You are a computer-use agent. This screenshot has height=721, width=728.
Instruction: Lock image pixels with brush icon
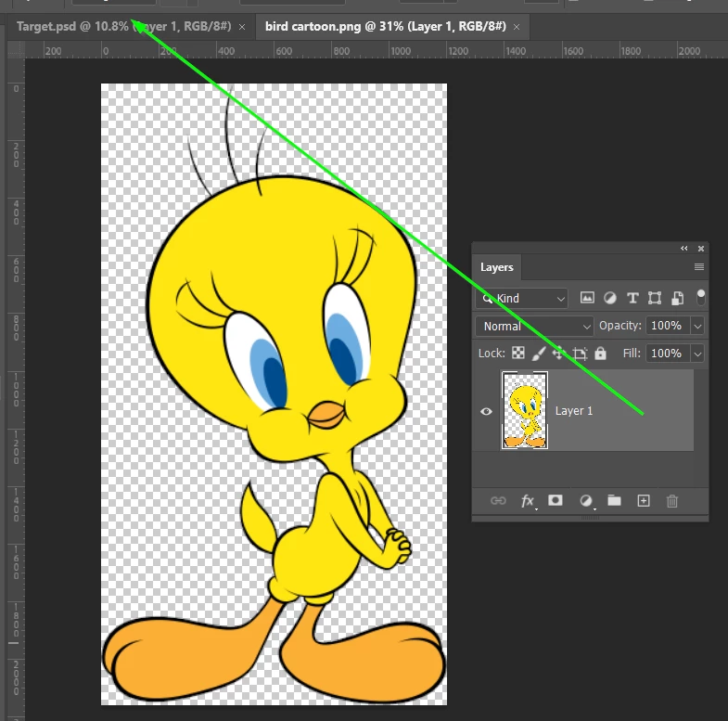[539, 354]
